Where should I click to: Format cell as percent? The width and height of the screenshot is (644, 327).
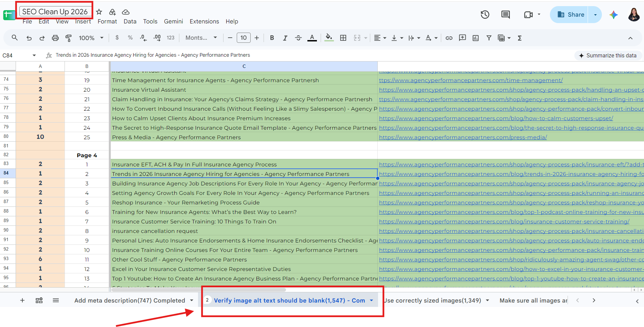[x=130, y=38]
